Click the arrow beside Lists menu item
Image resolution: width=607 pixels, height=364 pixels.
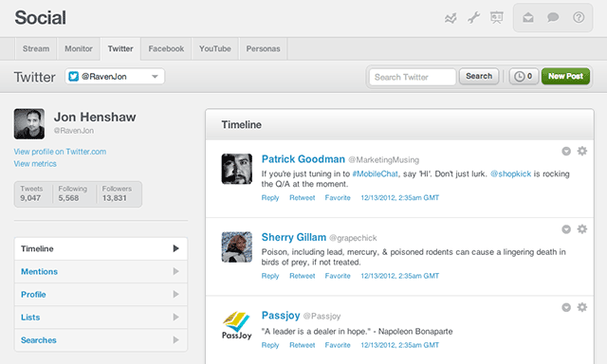175,317
